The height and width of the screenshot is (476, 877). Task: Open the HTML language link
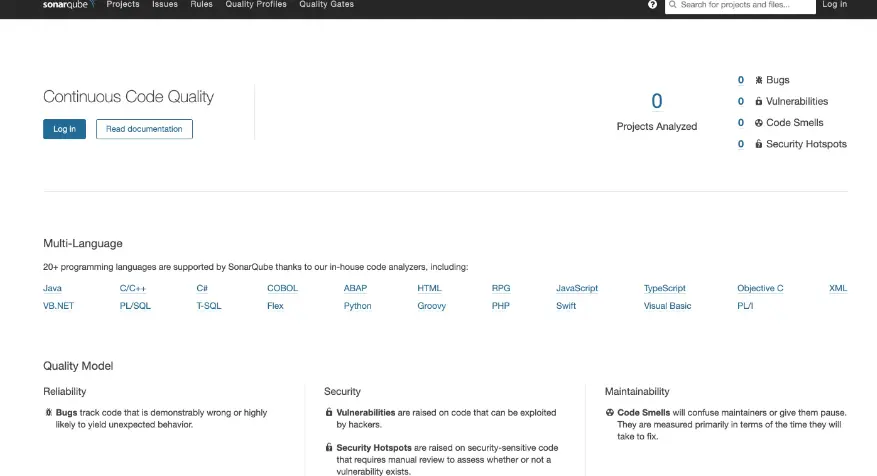coord(429,288)
